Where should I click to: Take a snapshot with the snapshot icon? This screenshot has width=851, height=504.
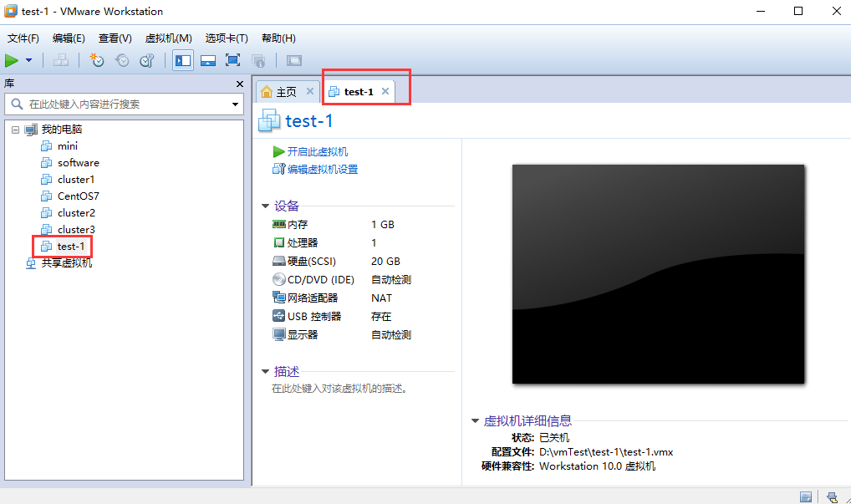pos(97,60)
